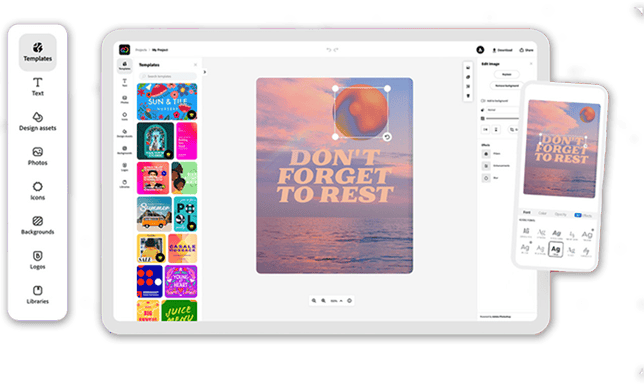Select Text tool in the tablet's narrow sidebar
Viewport: 644px width, 384px height.
[124, 82]
